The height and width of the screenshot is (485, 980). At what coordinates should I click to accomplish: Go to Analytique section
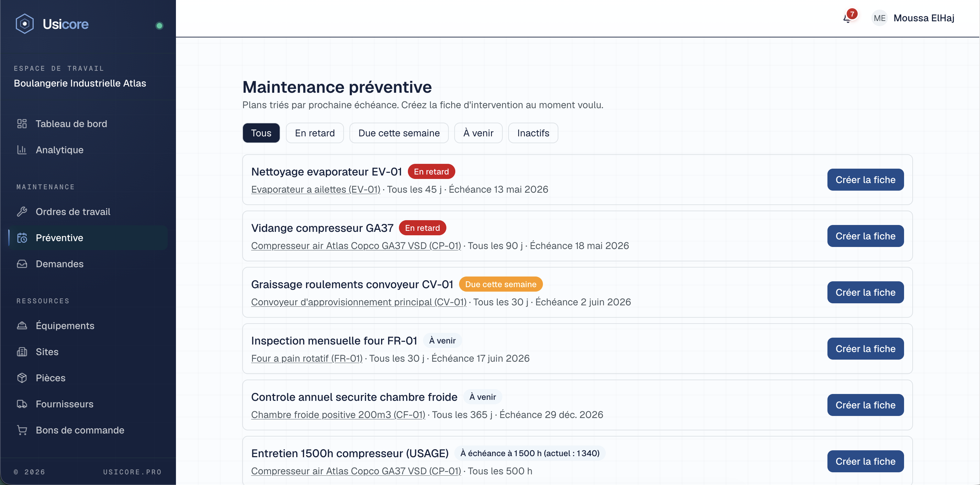tap(88, 150)
